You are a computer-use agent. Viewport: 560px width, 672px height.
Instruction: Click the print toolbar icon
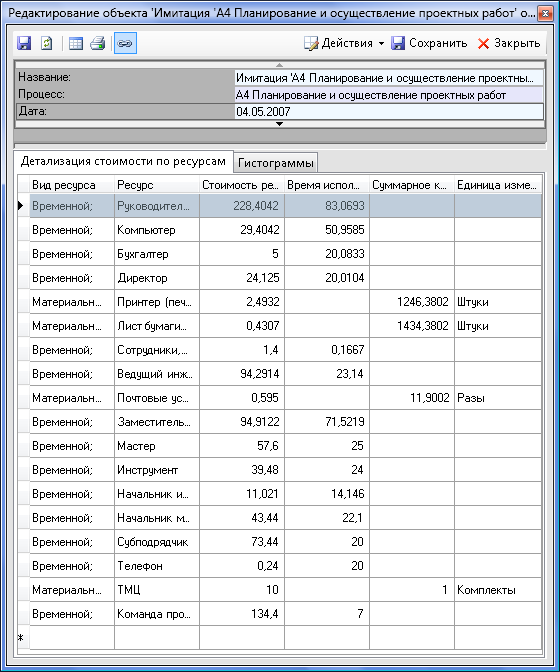pos(98,43)
